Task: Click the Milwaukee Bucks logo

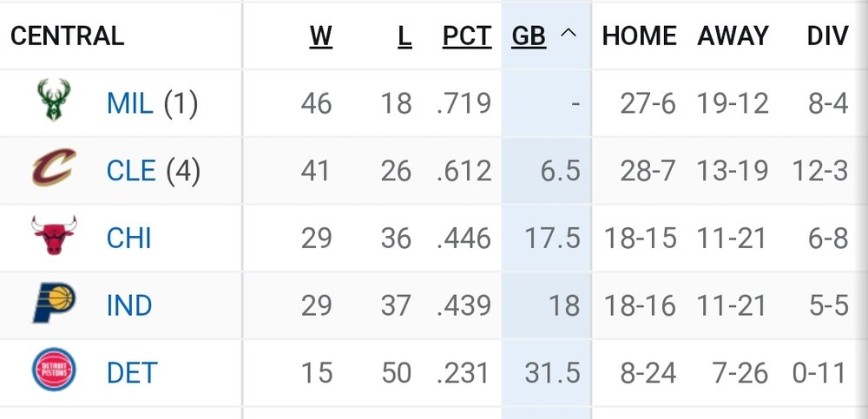Action: [55, 102]
